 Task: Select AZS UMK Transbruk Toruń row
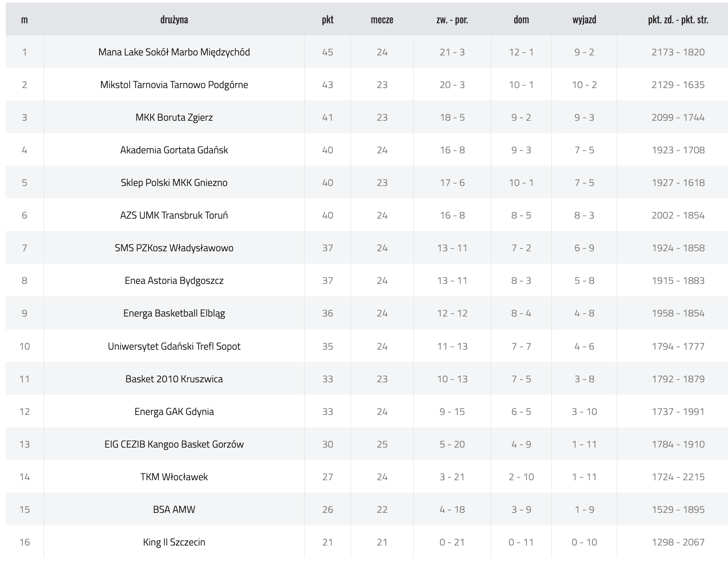(367, 215)
